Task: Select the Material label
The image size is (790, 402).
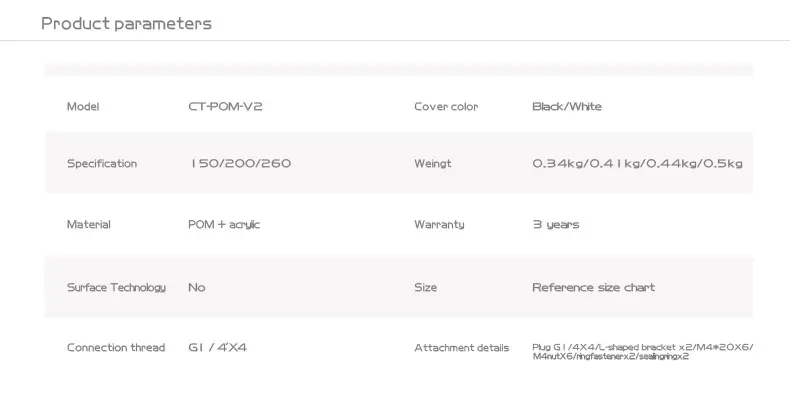Action: [89, 225]
